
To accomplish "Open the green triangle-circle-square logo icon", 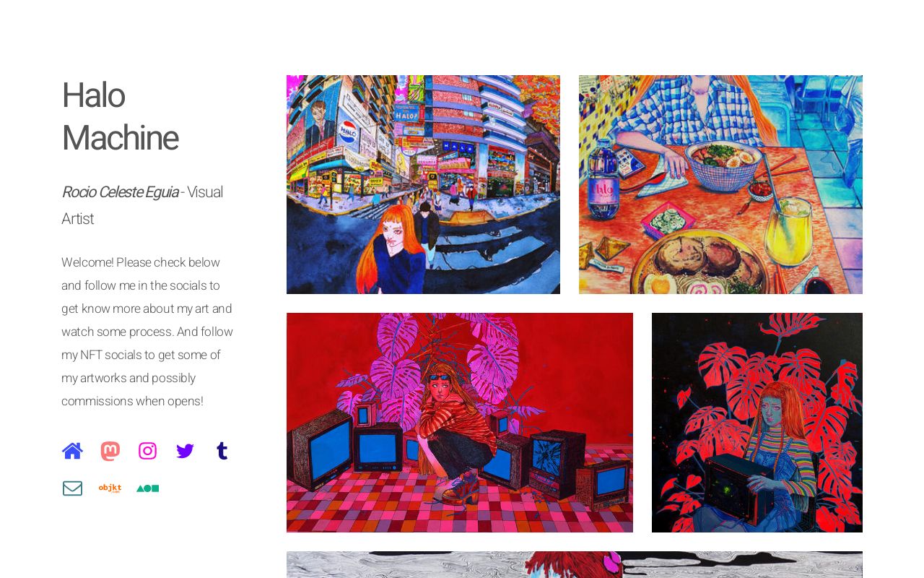I will (x=147, y=488).
